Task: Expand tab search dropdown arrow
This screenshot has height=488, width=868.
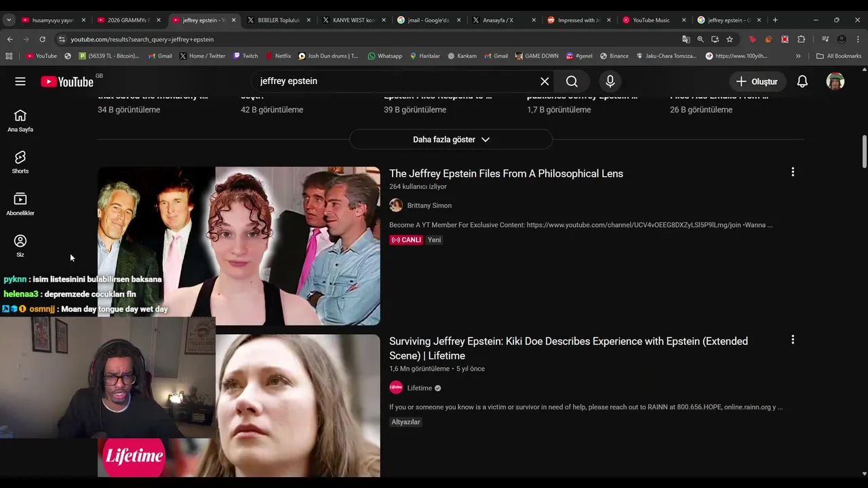Action: click(x=9, y=20)
